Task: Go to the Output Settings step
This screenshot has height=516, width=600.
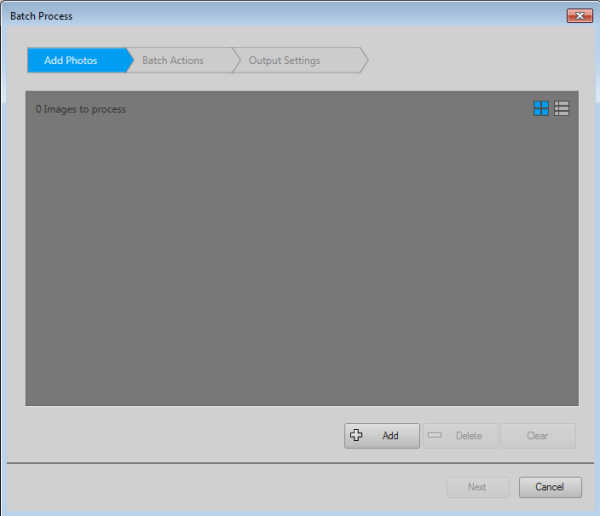Action: [300, 60]
